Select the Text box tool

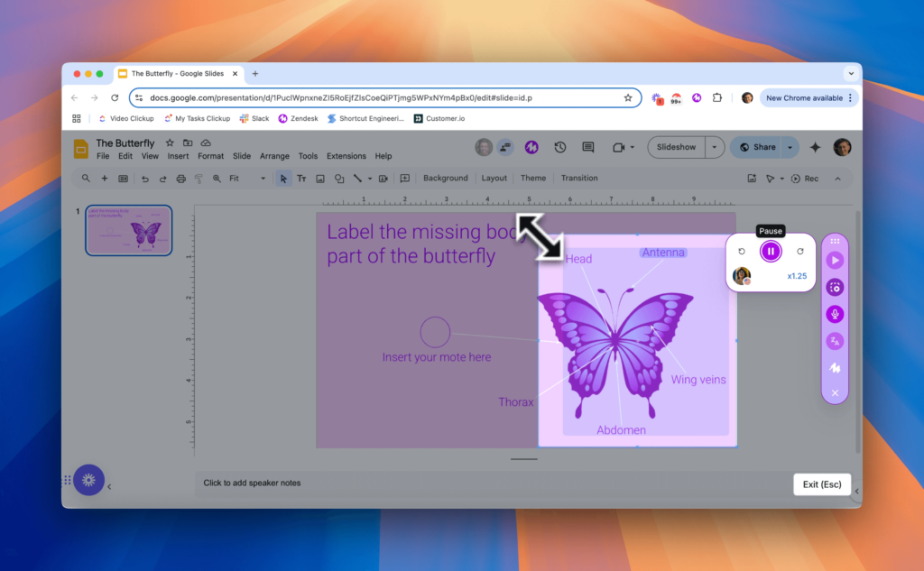(x=302, y=178)
